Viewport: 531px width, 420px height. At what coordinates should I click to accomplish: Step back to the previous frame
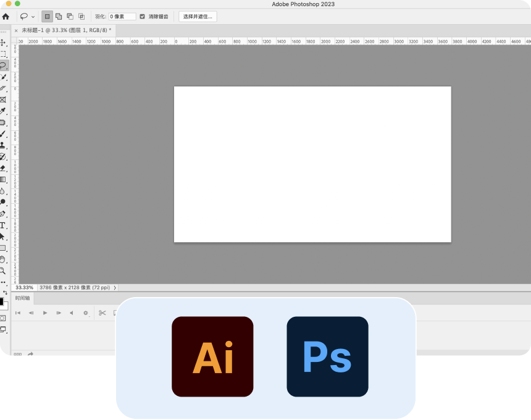(x=31, y=313)
